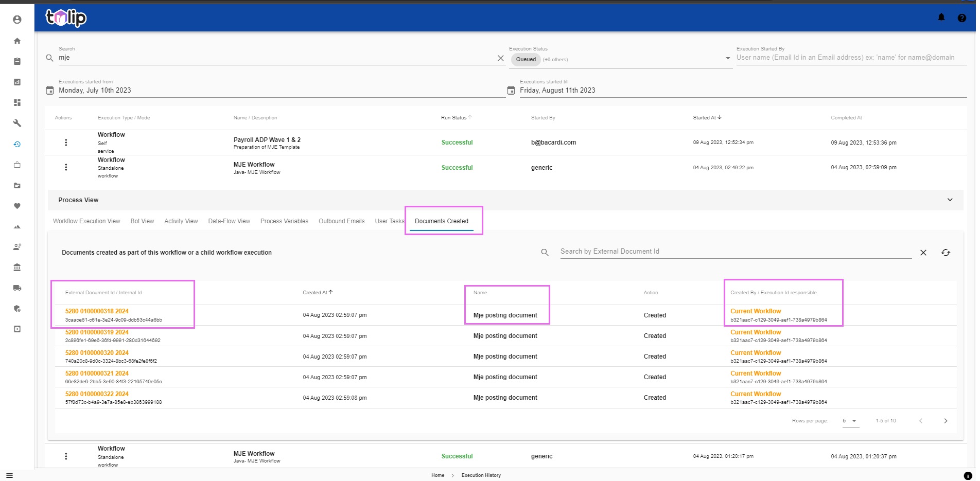Switch to Data-Flow View tab
This screenshot has height=481, width=980.
coord(229,221)
